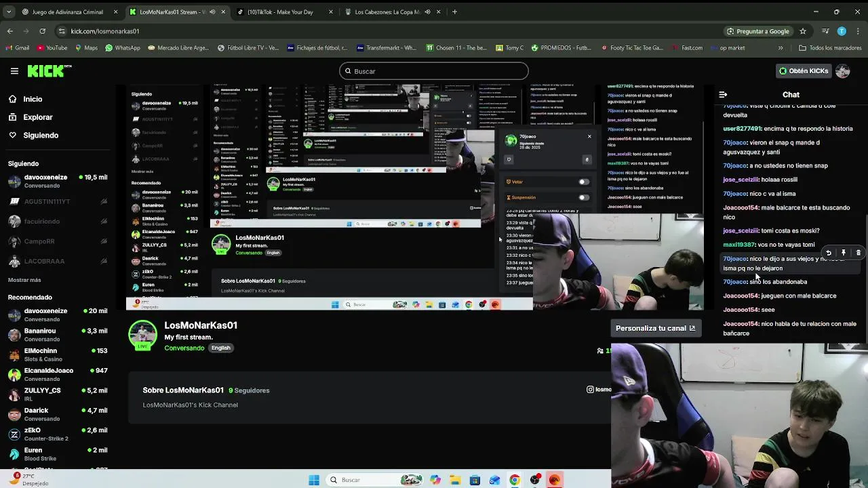This screenshot has width=868, height=488.
Task: Open the Instagram link for losmonarkas
Action: click(599, 389)
